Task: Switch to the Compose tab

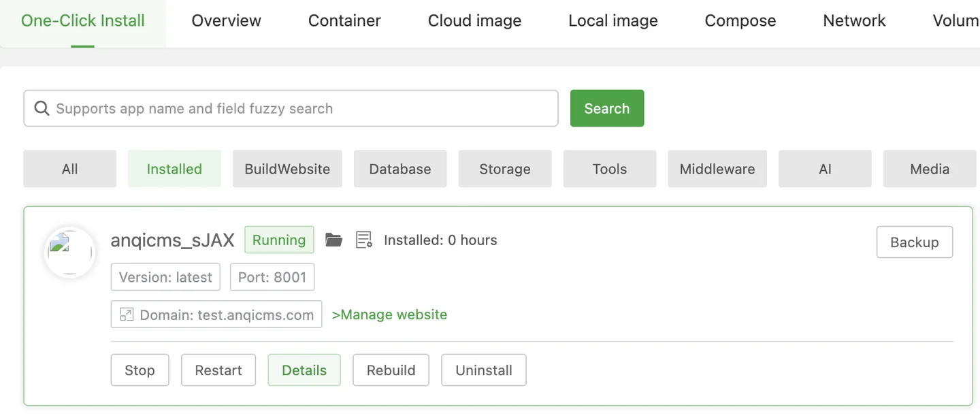Action: (740, 20)
